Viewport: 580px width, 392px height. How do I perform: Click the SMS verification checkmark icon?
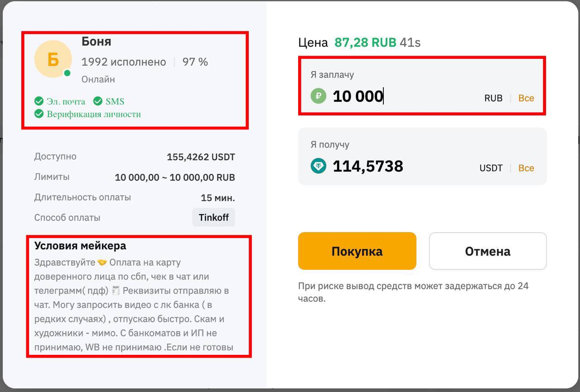pyautogui.click(x=97, y=101)
